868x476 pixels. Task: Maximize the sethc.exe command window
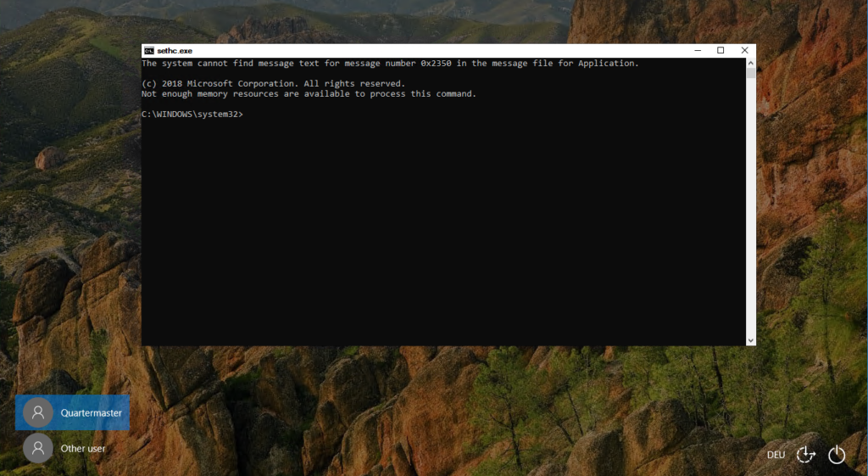point(721,50)
